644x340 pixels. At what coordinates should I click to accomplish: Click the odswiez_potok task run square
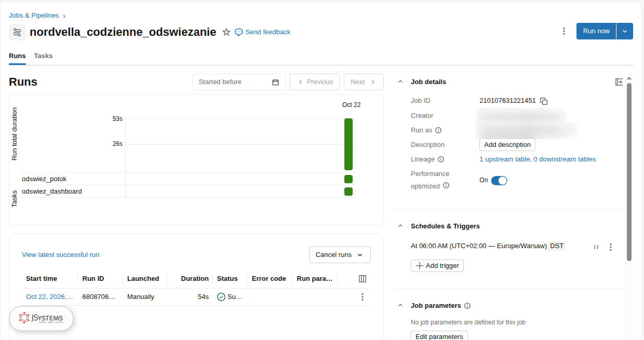[x=348, y=179]
